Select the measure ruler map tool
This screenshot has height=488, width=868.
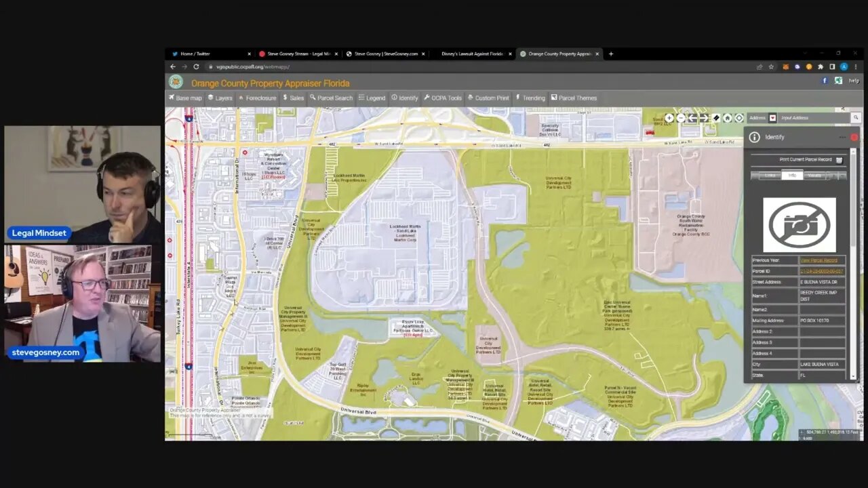716,118
